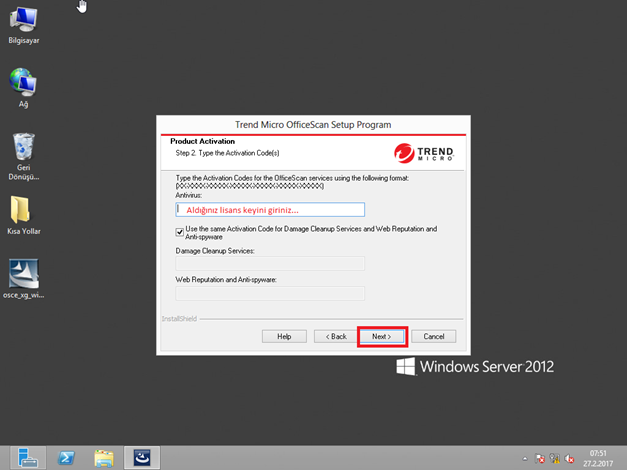Show hidden tray icons arrow
Viewport: 627px width, 470px height.
pos(525,458)
